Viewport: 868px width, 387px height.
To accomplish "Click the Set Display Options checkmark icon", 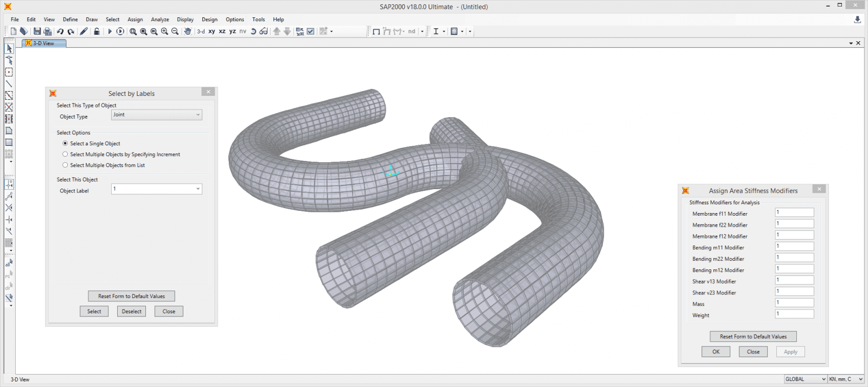I will [310, 31].
